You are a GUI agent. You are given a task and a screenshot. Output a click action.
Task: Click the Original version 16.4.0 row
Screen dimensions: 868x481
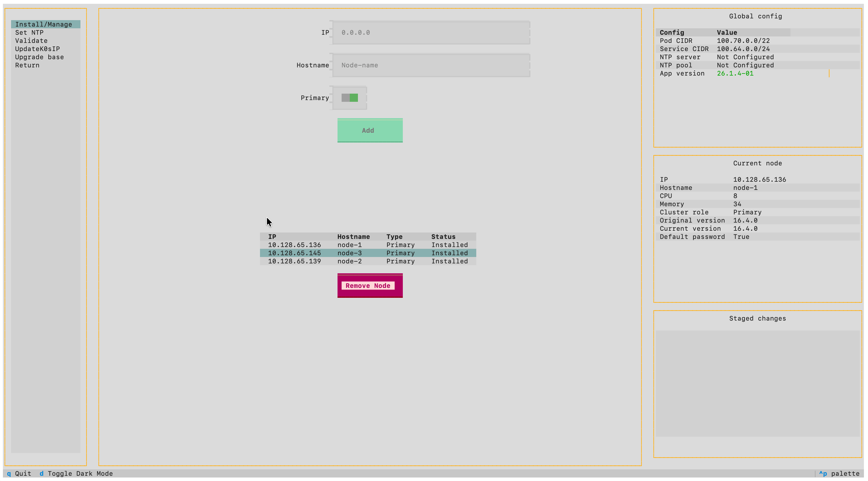pyautogui.click(x=758, y=220)
